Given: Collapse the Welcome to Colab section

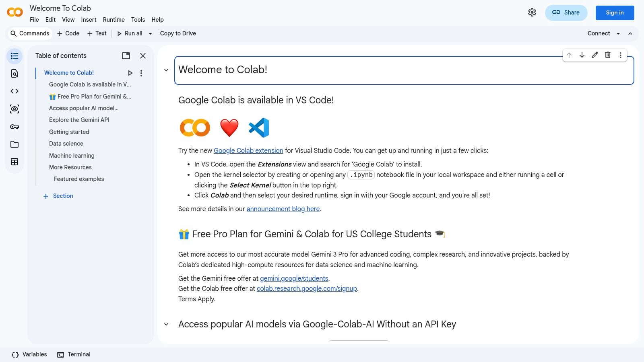Looking at the screenshot, I should 166,70.
